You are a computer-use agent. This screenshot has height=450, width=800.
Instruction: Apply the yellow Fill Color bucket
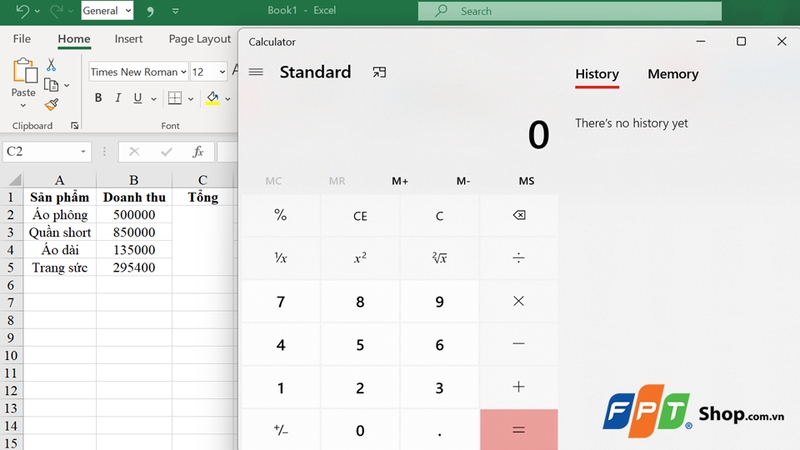click(213, 98)
